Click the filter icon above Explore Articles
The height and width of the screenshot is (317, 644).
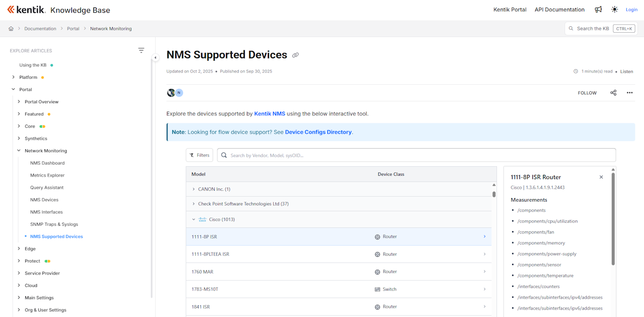pyautogui.click(x=141, y=50)
